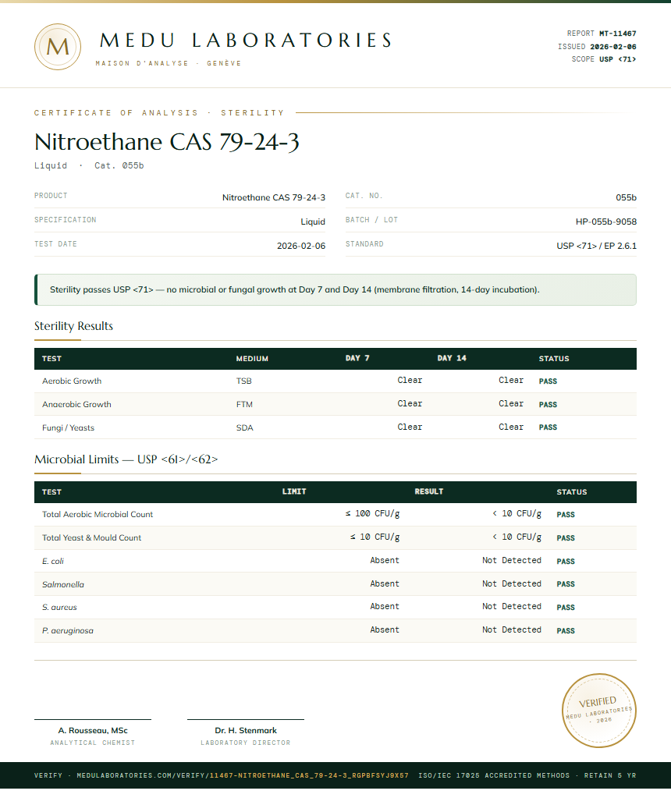The width and height of the screenshot is (671, 812).
Task: Select the Anaerobic Growth row label
Action: 76,405
